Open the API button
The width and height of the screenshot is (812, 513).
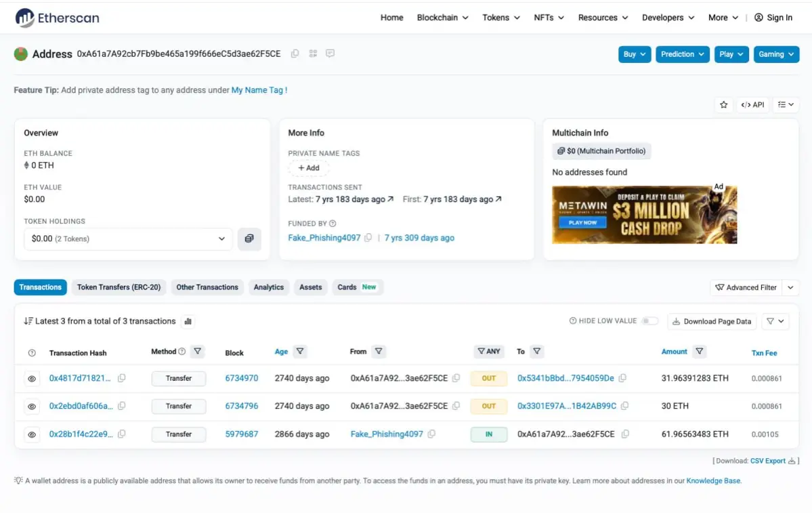(752, 104)
